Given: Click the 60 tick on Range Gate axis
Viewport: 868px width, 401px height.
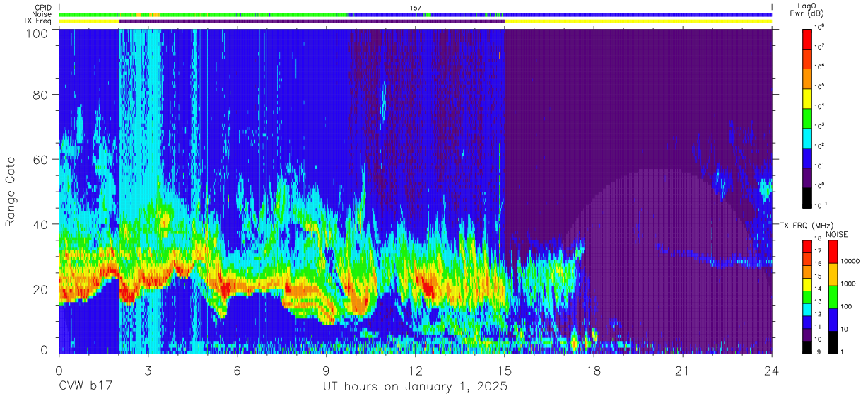Looking at the screenshot, I should [x=41, y=160].
